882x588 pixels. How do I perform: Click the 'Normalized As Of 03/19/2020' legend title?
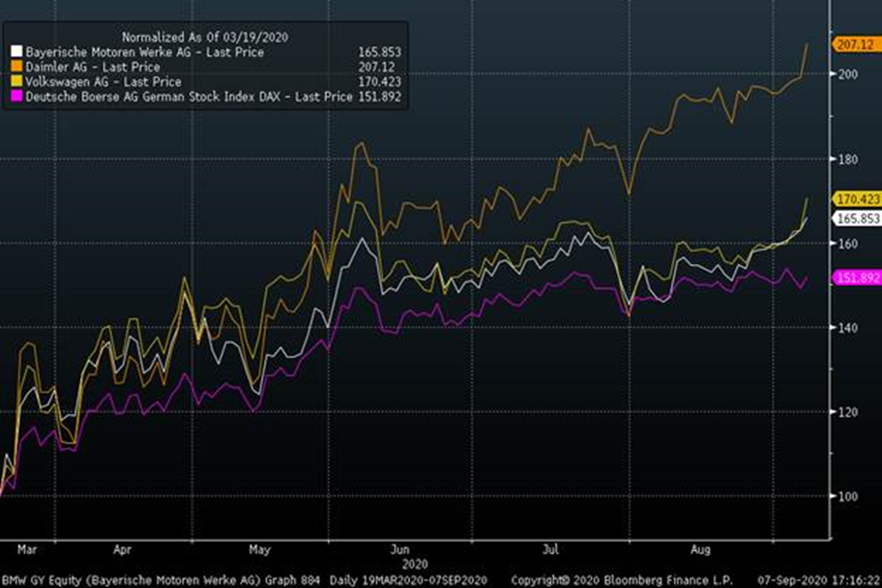(205, 37)
